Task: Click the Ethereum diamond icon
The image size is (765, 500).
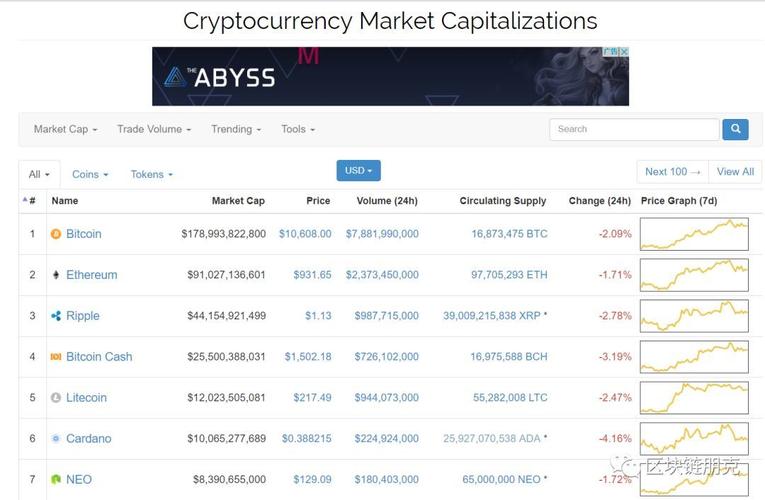Action: (56, 275)
